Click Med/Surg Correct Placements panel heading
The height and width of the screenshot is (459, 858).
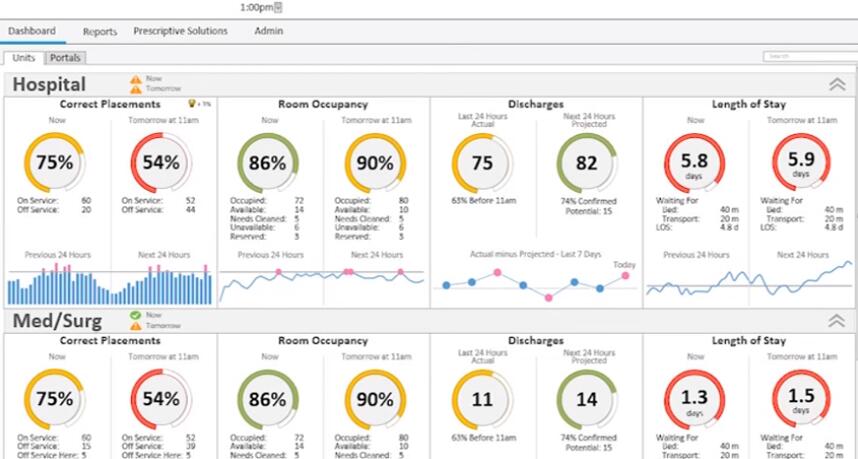(110, 340)
